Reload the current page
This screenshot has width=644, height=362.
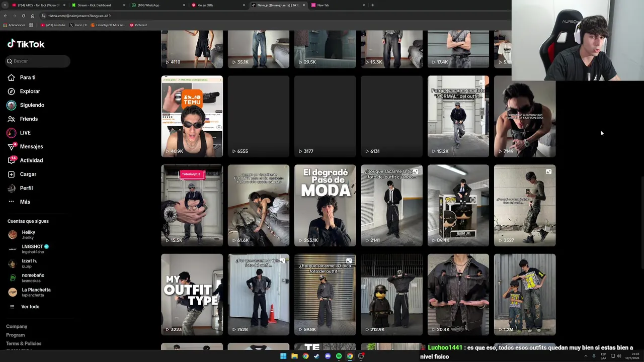[23, 16]
